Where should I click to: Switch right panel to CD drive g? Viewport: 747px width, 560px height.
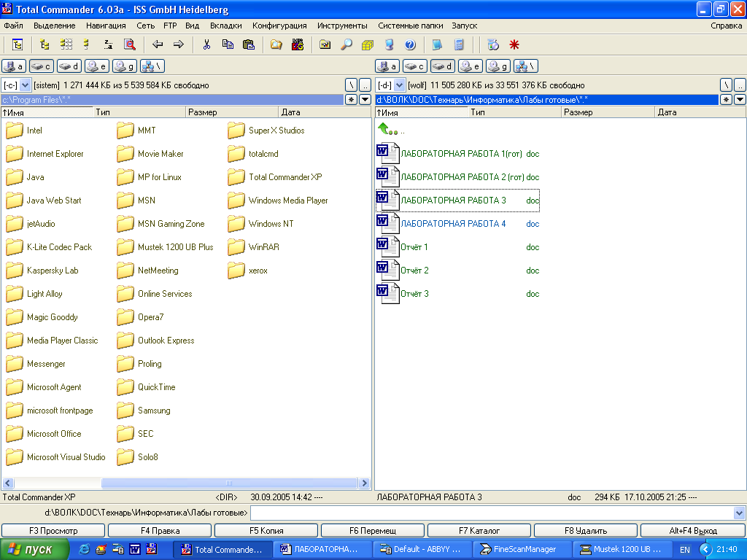(x=498, y=66)
